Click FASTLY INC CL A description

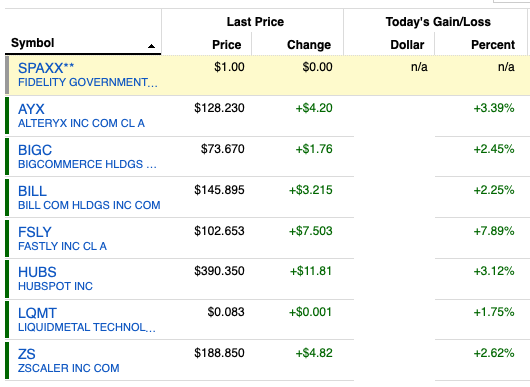[62, 246]
